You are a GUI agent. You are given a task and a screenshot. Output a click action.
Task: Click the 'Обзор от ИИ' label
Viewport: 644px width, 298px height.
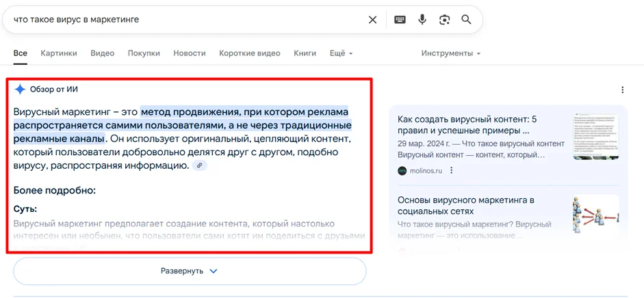(54, 90)
